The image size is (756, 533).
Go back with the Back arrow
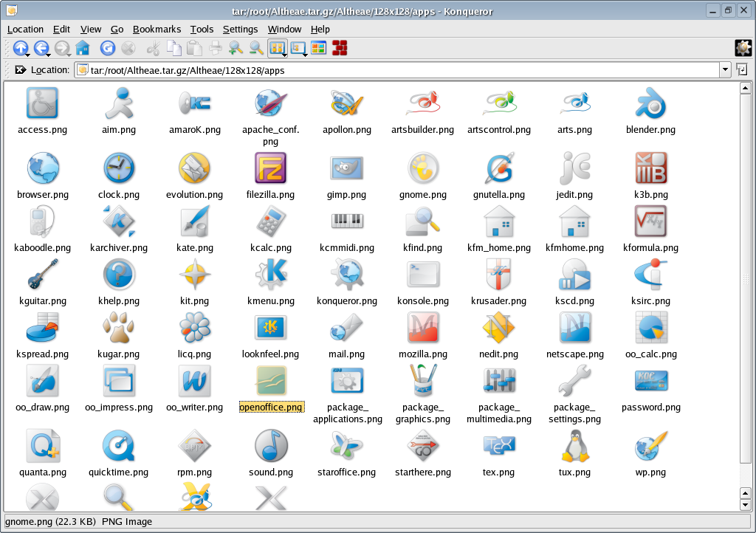41,48
